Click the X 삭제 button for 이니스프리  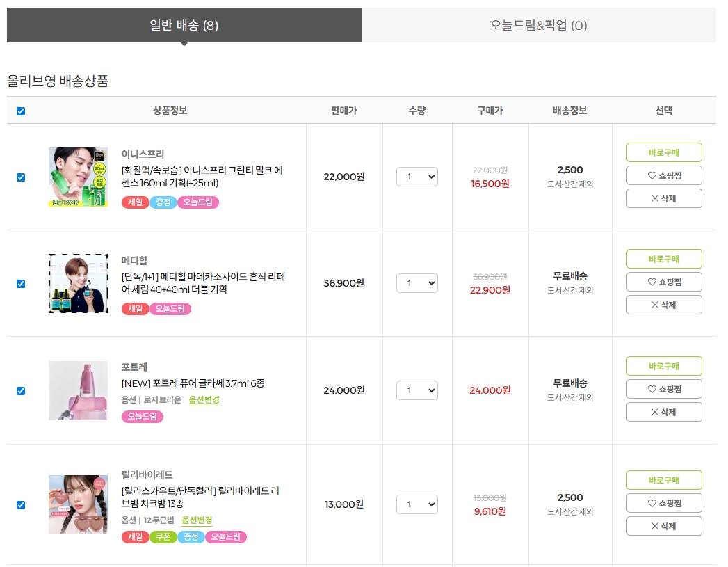coord(664,198)
